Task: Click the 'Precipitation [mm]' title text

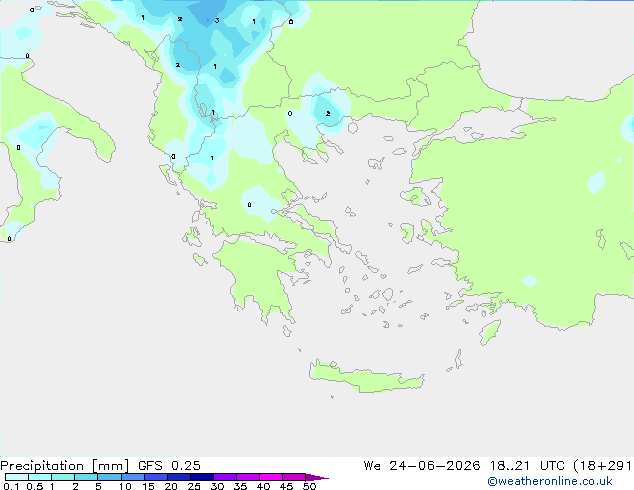Action: [64, 466]
